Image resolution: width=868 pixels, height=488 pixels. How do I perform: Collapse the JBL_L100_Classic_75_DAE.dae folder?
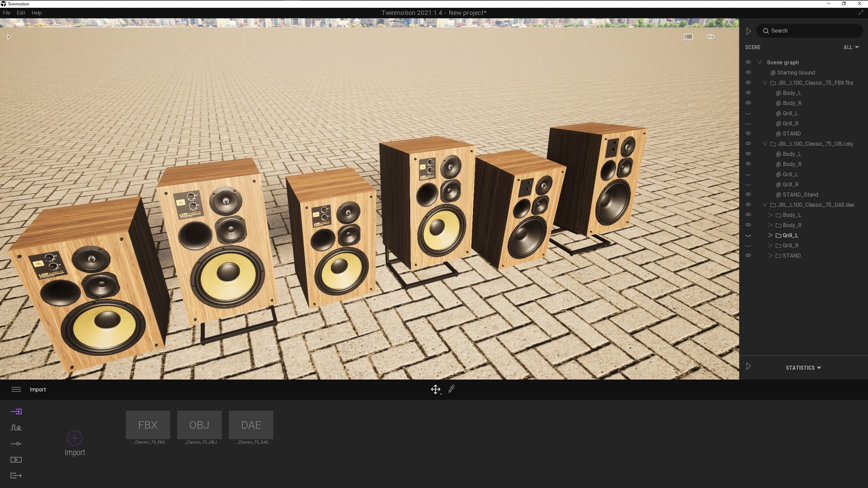(765, 205)
